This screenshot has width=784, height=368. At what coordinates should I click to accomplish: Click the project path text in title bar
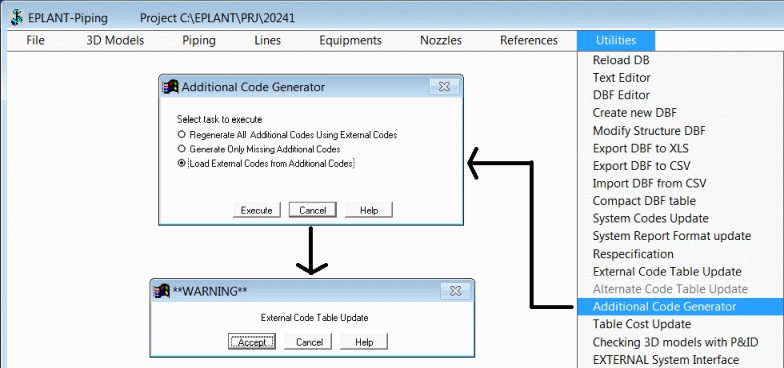[x=217, y=18]
